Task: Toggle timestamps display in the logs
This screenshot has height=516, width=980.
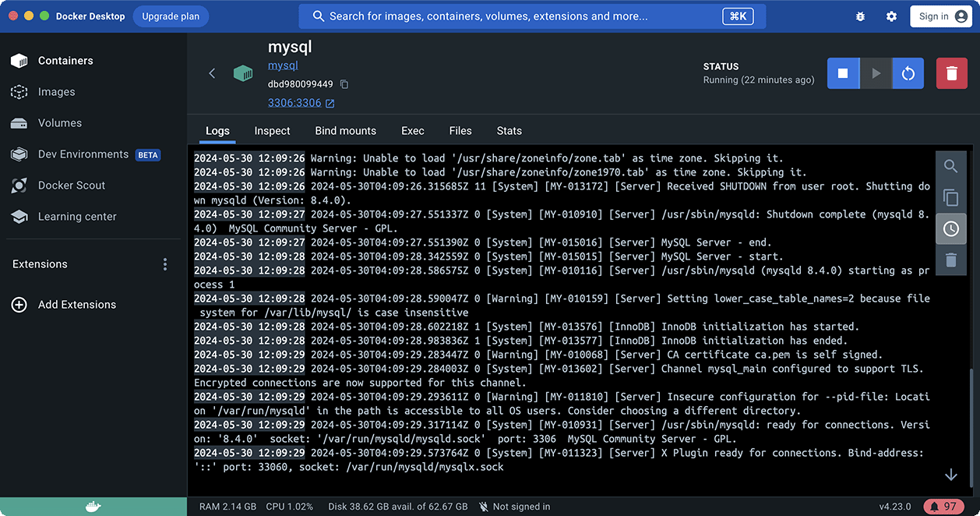Action: coord(950,228)
